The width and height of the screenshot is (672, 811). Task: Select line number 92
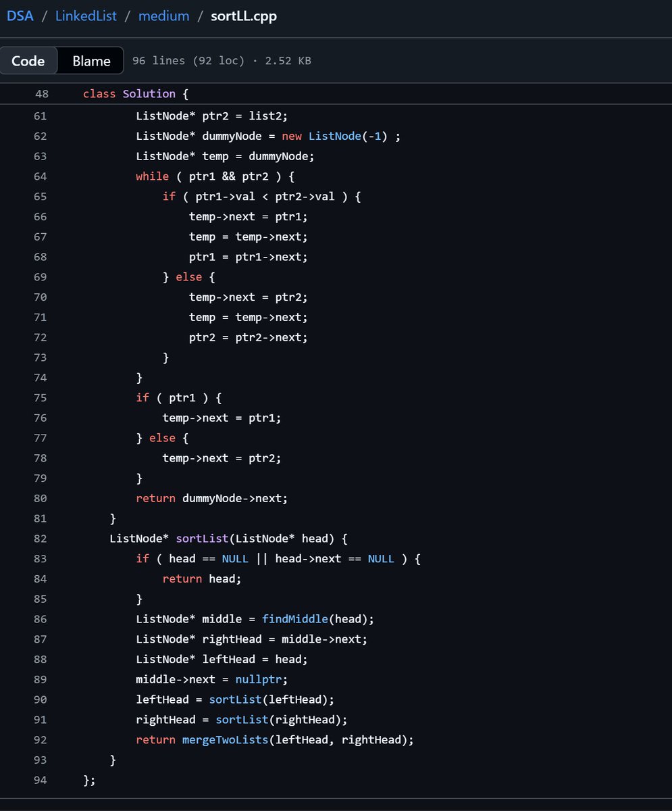point(41,740)
